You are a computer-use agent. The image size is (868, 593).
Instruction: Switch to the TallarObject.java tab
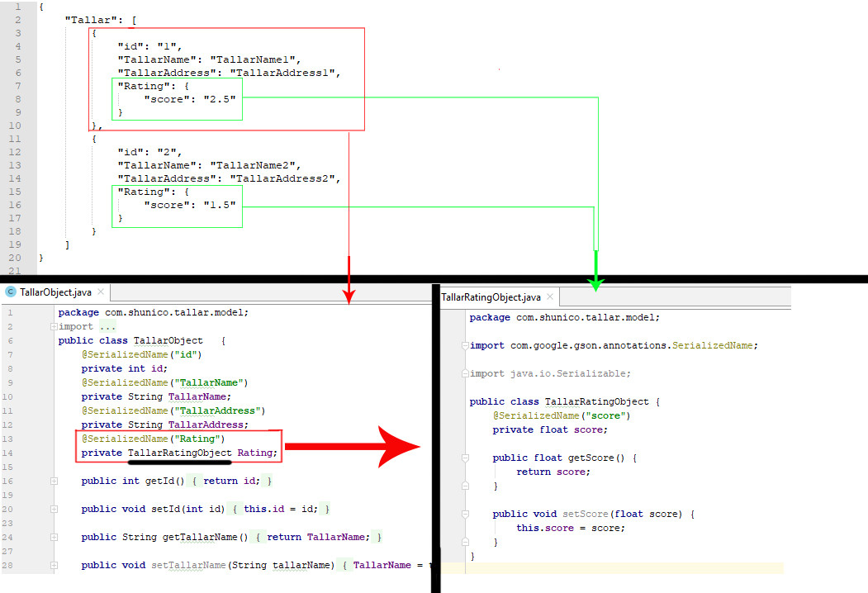tap(56, 292)
